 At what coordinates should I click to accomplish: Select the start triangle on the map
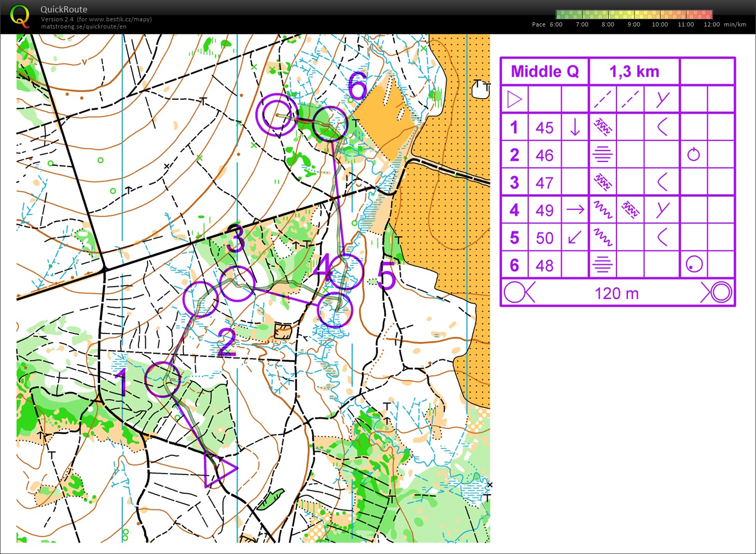point(218,470)
